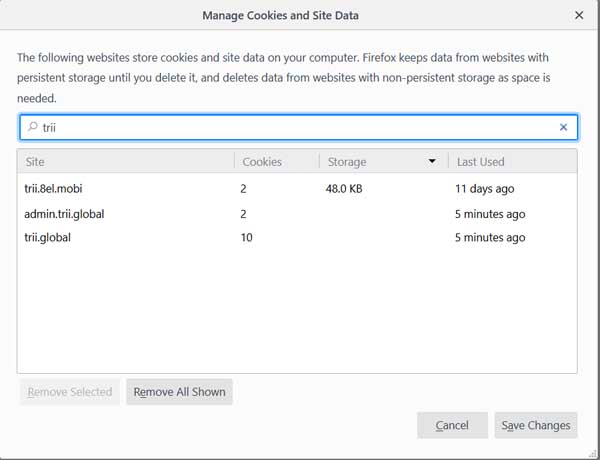Click the 11 days ago cell
The height and width of the screenshot is (460, 600).
484,189
